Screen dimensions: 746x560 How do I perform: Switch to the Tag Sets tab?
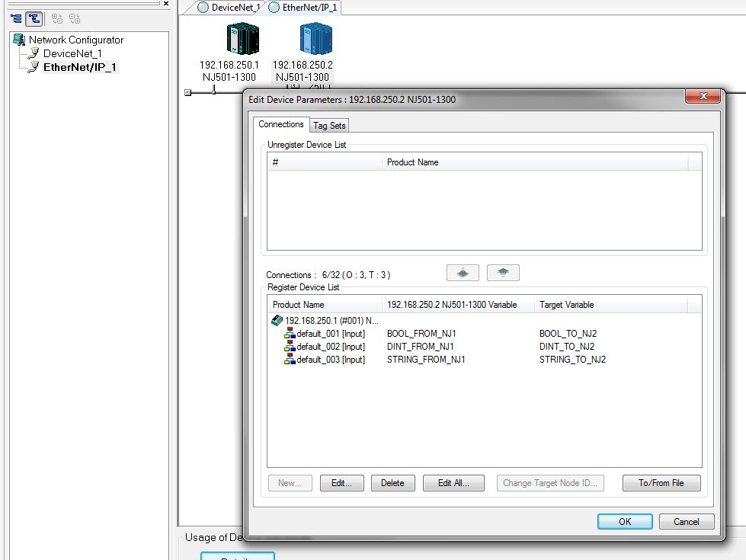[329, 125]
